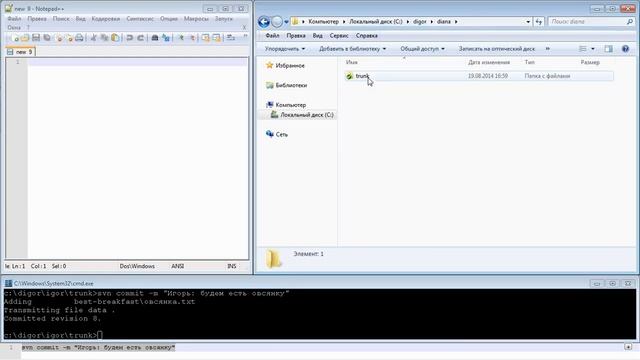640x360 pixels.
Task: Open Explorer's Файл menu
Action: coord(272,36)
